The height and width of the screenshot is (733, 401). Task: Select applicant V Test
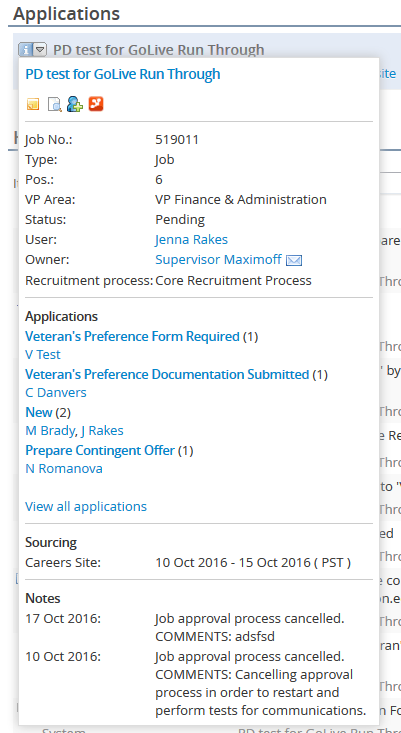click(43, 355)
